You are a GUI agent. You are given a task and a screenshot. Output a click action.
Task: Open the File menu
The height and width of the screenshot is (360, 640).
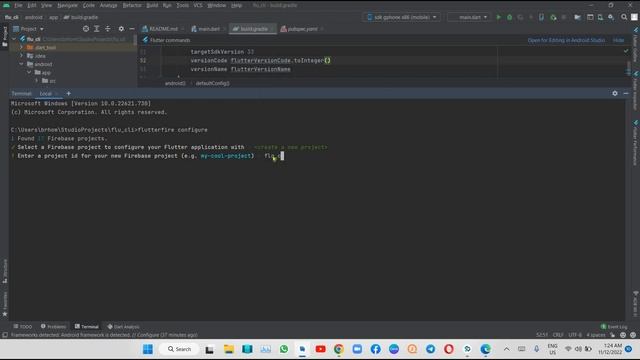18,5
